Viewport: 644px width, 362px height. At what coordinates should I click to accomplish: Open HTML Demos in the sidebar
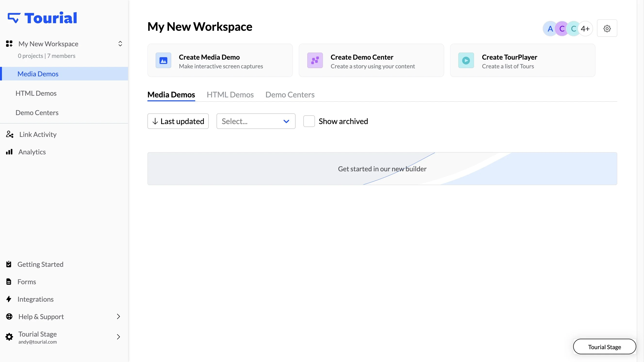36,93
